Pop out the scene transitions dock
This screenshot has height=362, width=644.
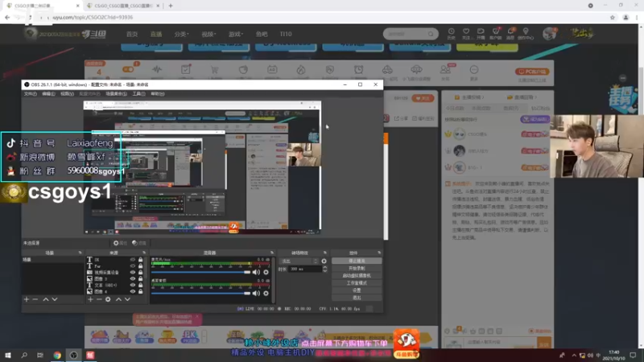point(325,253)
